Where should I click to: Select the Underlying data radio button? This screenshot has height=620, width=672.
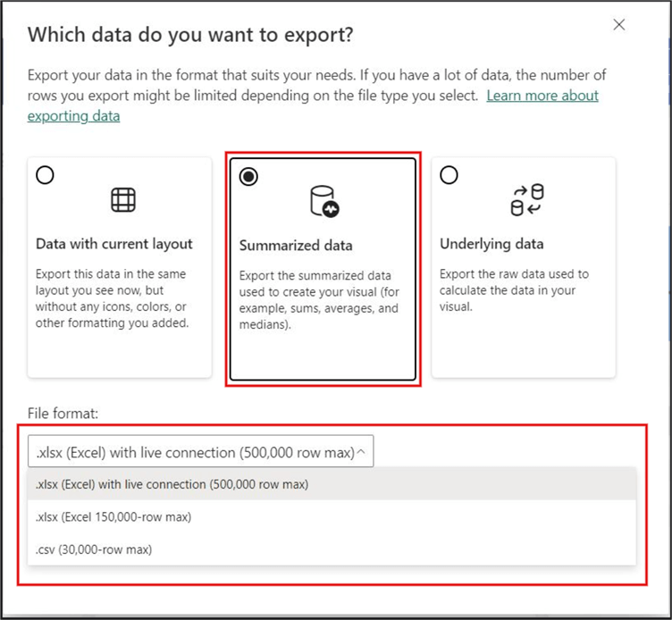(x=449, y=175)
